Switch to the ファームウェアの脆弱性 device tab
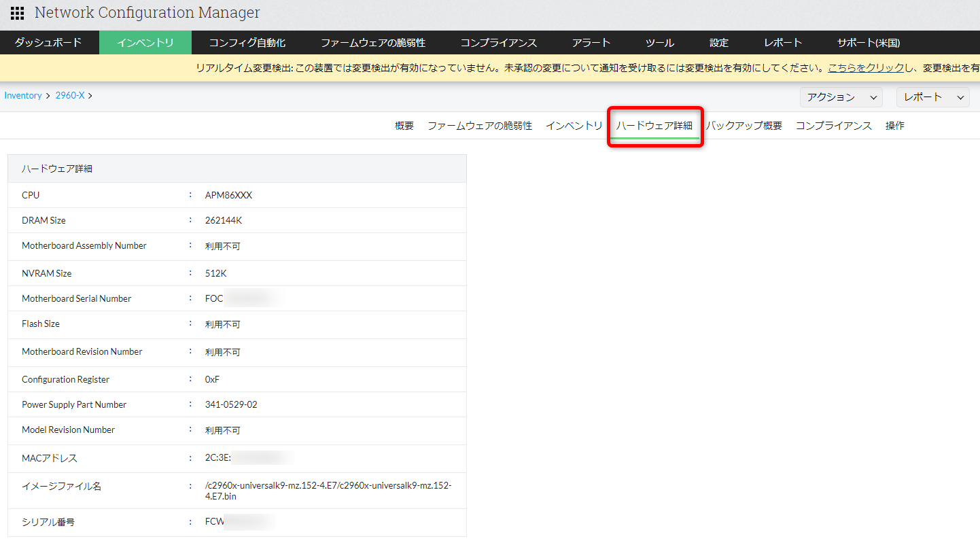Image resolution: width=980 pixels, height=560 pixels. coord(480,126)
